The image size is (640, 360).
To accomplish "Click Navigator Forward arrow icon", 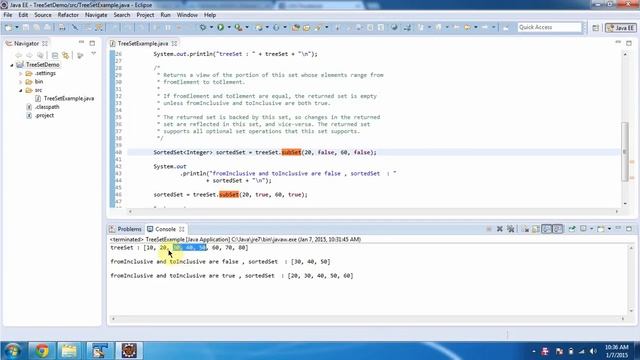I will coord(29,55).
